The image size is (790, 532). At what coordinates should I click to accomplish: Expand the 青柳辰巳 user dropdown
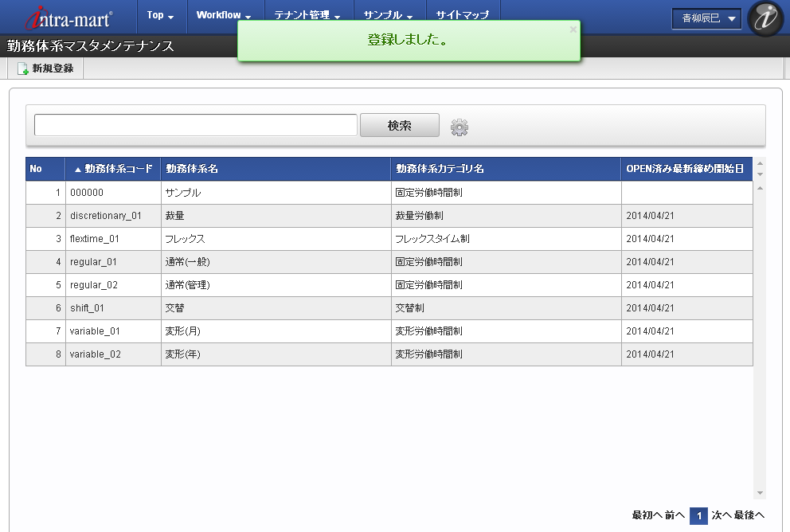(x=706, y=18)
